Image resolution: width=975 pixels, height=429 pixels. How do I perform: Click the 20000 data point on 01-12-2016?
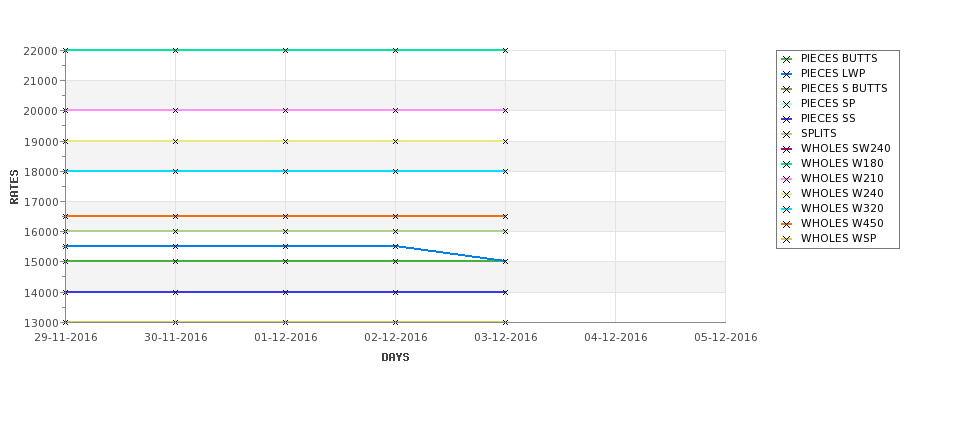[285, 111]
